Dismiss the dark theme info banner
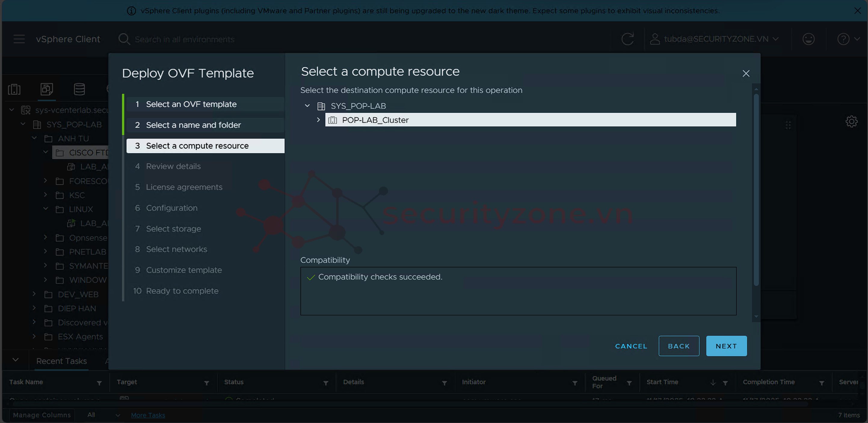The image size is (868, 423). (857, 11)
